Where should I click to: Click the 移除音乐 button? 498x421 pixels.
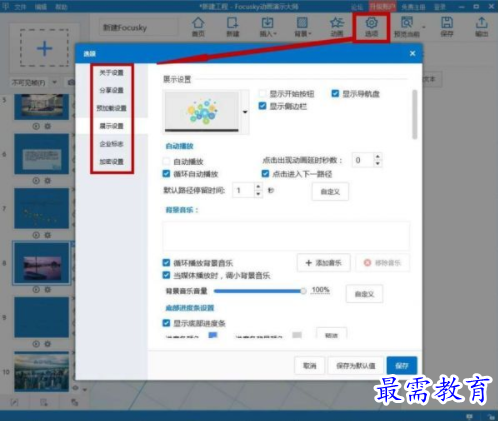[x=382, y=263]
